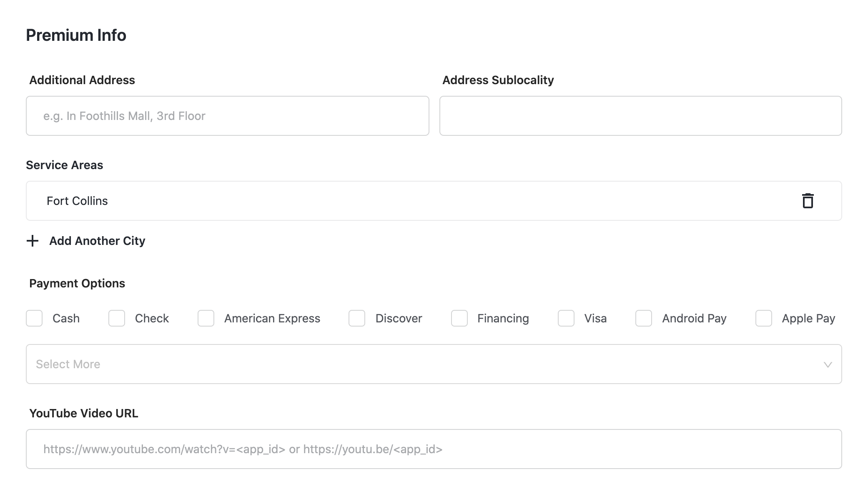
Task: Select the Discover payment checkbox
Action: pyautogui.click(x=357, y=318)
